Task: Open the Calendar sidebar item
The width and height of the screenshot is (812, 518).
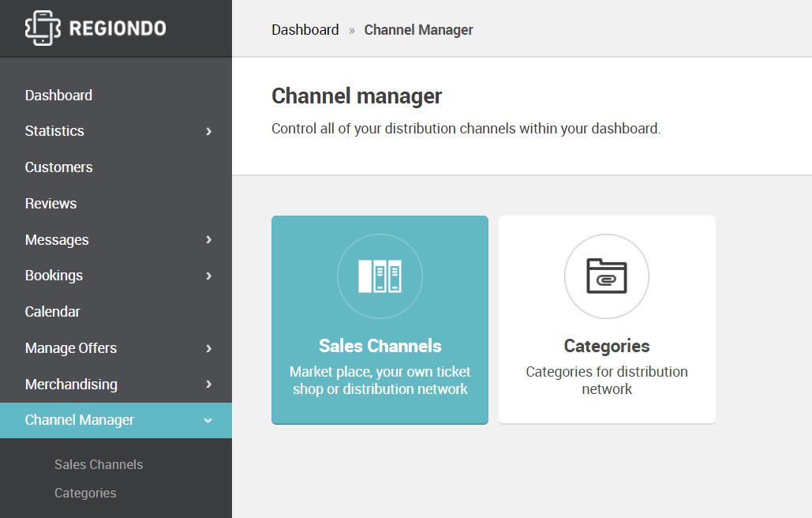Action: click(52, 312)
